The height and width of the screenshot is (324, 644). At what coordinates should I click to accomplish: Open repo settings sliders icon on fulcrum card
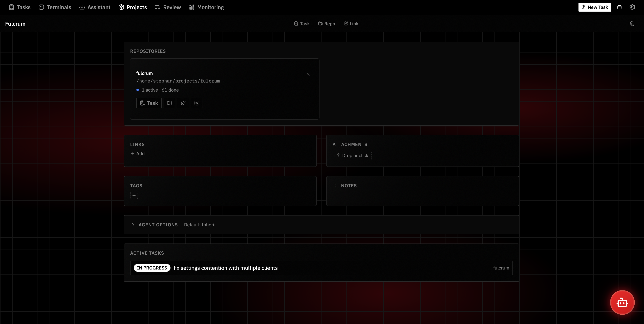pyautogui.click(x=197, y=103)
